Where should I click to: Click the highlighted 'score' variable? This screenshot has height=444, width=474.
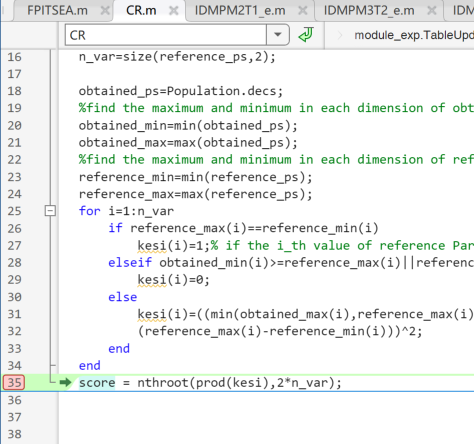coord(97,383)
